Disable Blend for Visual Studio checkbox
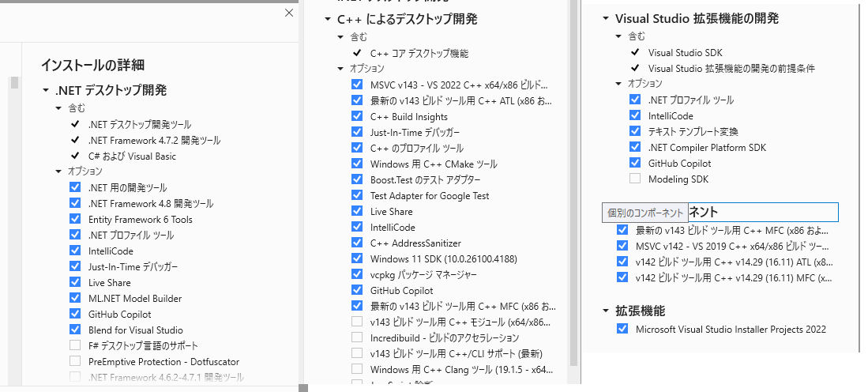 point(75,330)
